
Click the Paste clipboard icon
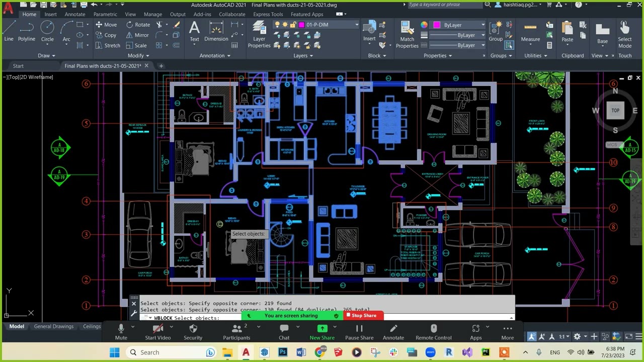coord(567,31)
